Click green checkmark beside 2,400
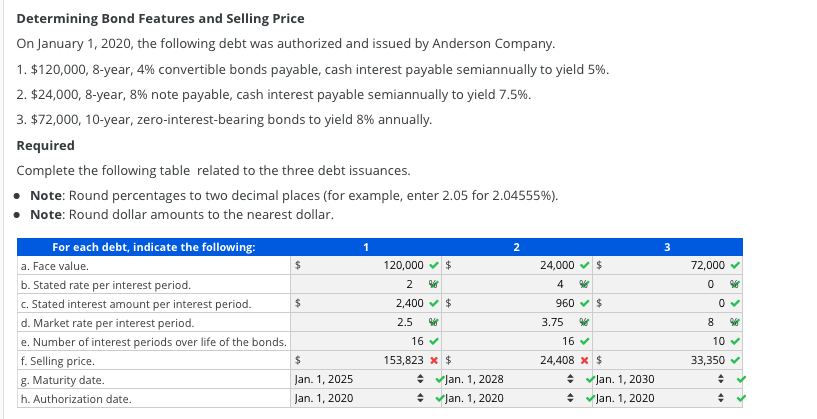 434,303
